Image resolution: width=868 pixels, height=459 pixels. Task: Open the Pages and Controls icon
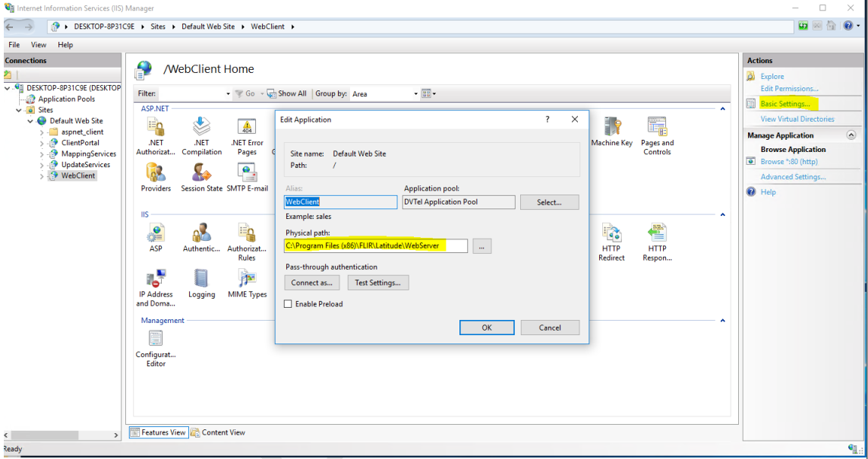(657, 128)
